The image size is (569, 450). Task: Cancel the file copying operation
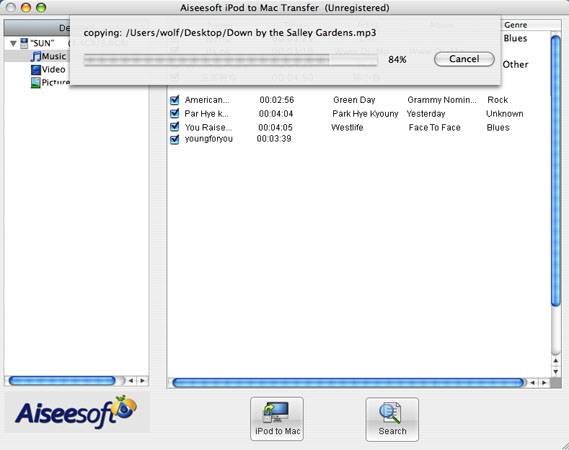(464, 59)
